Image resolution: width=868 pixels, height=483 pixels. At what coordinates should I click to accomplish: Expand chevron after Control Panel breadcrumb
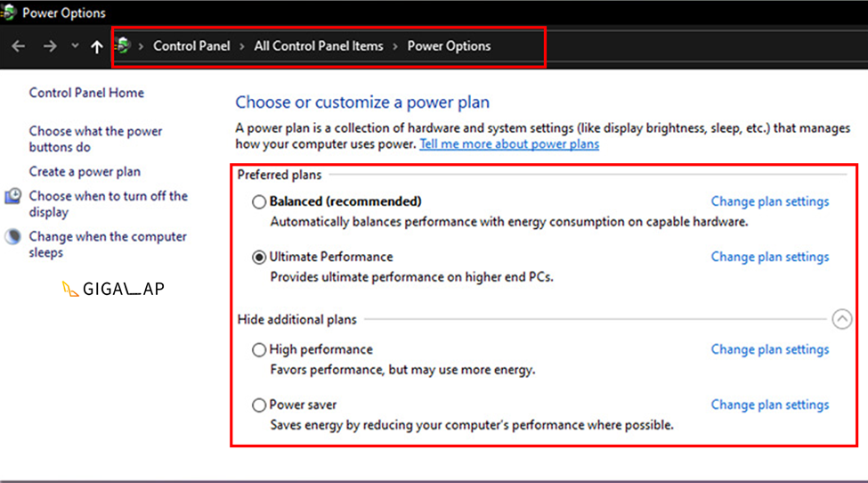click(242, 46)
